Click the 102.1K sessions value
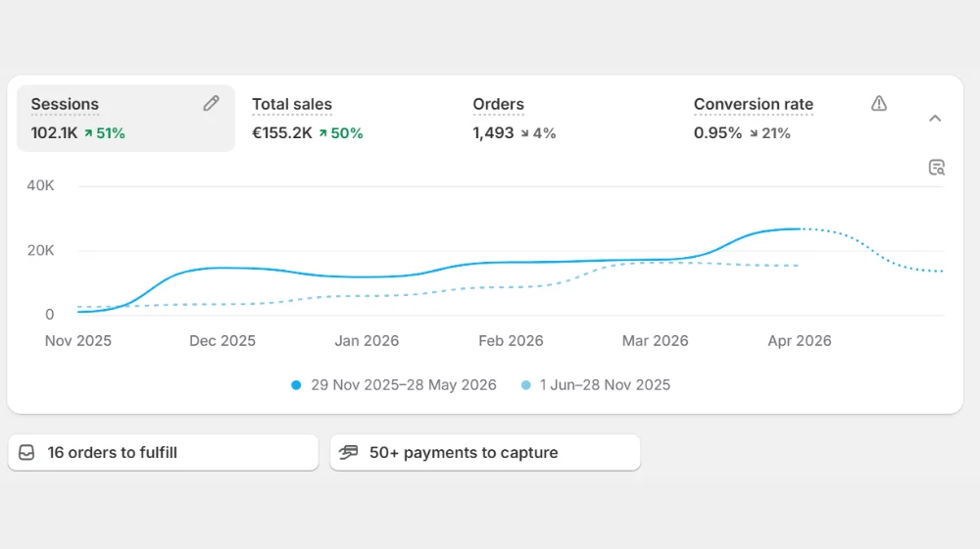Image resolution: width=980 pixels, height=549 pixels. 54,133
